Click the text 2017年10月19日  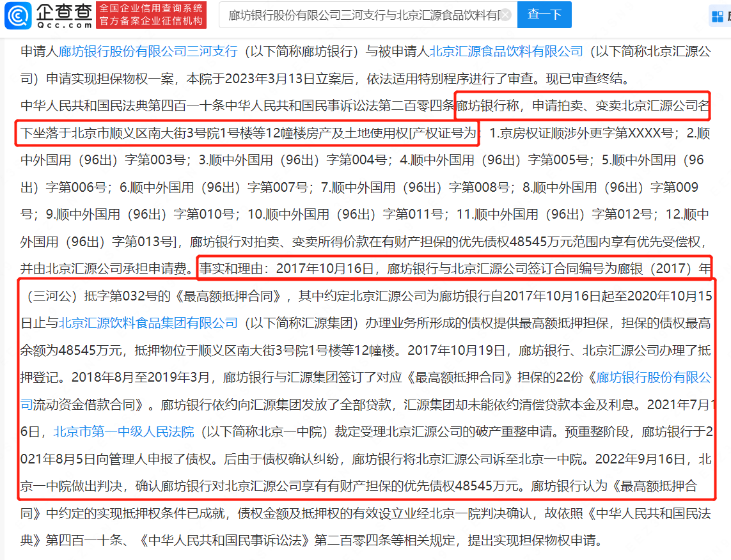457,350
